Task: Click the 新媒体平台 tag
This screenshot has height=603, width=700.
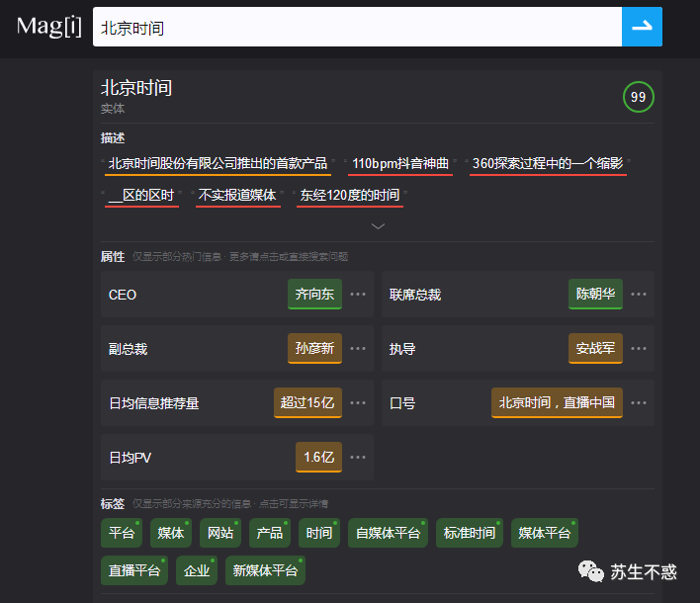Action: (x=265, y=570)
